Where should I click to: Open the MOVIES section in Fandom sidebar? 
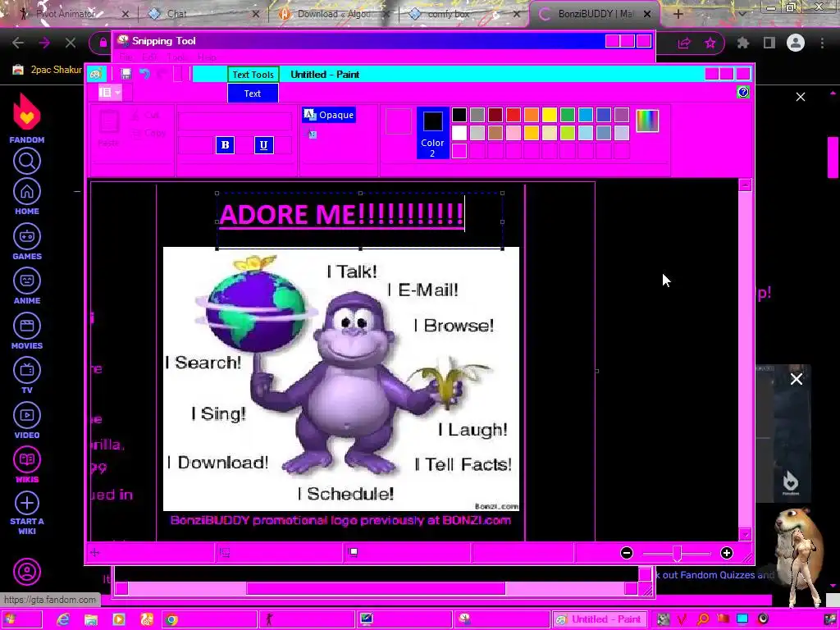tap(27, 331)
